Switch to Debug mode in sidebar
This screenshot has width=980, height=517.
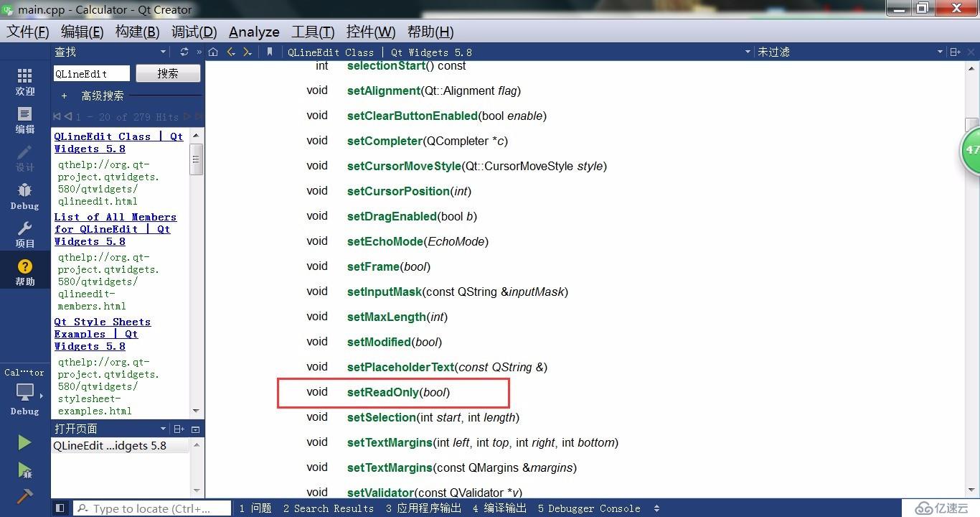(x=24, y=196)
